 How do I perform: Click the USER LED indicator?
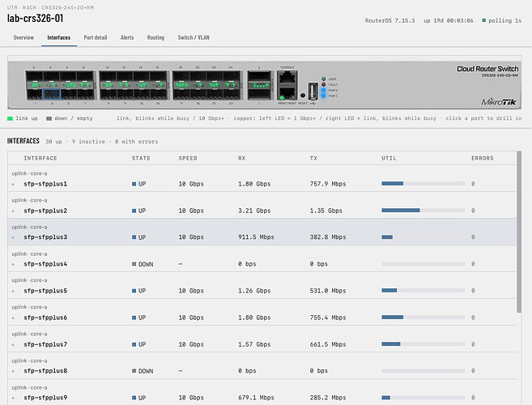point(323,79)
